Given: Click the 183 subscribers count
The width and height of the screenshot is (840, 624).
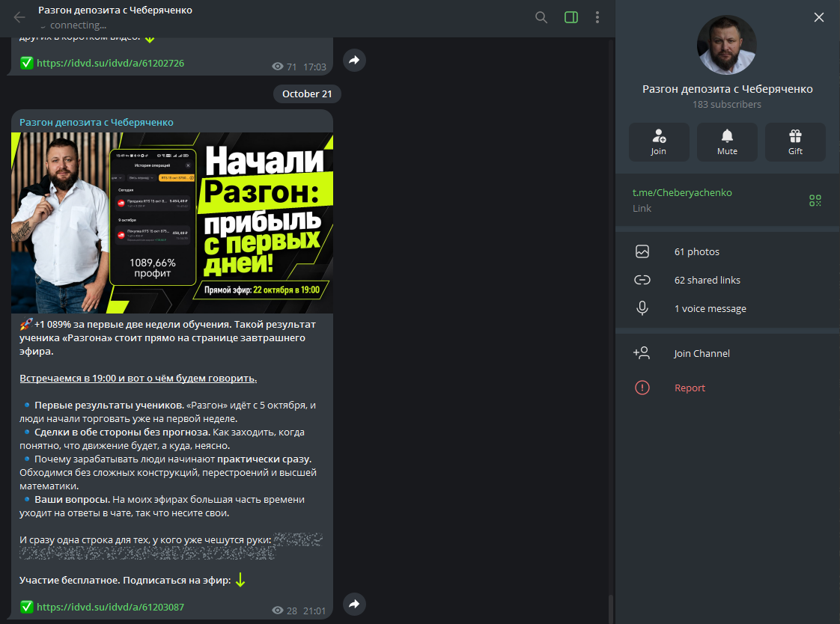Looking at the screenshot, I should click(x=727, y=104).
